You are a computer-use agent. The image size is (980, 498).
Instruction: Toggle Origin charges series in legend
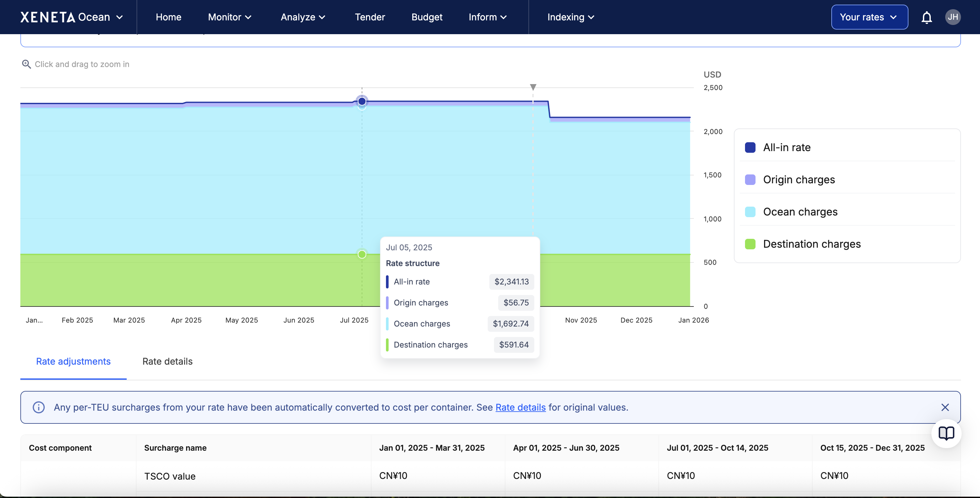[799, 180]
